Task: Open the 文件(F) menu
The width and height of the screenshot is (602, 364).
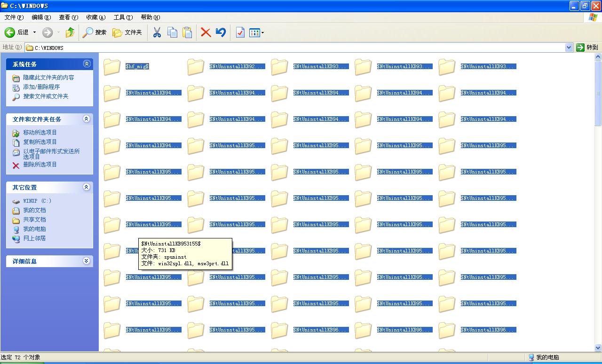Action: pyautogui.click(x=14, y=17)
